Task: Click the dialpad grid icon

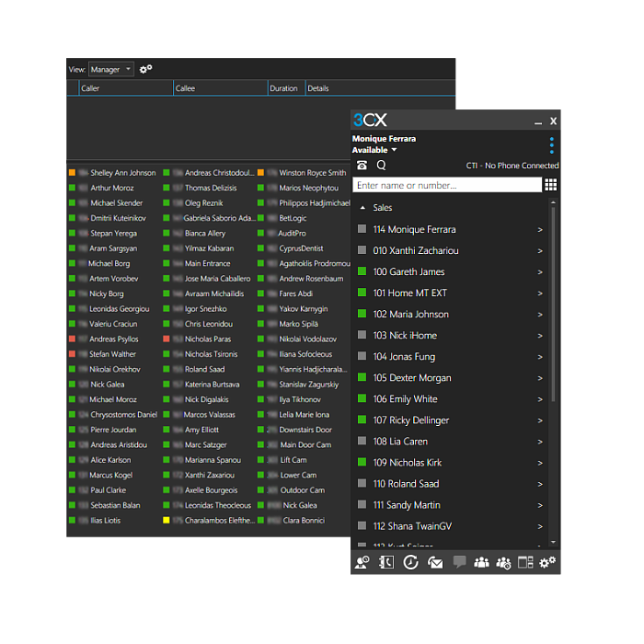Action: [x=550, y=185]
